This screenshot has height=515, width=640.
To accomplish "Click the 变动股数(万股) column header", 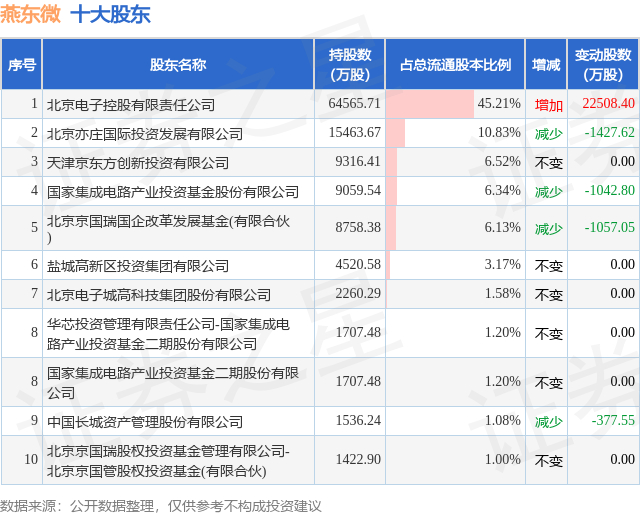I will coord(603,64).
